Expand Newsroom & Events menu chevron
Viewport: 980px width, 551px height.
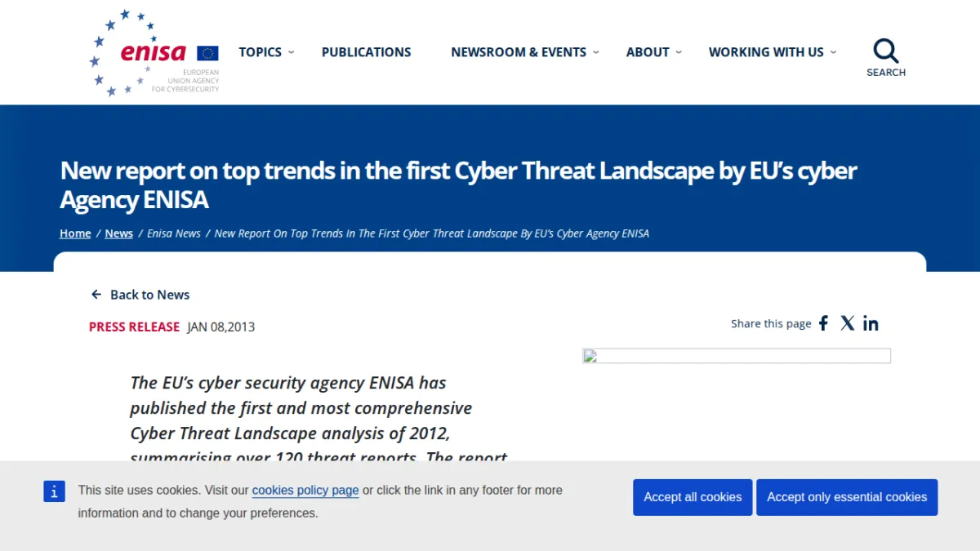click(596, 52)
